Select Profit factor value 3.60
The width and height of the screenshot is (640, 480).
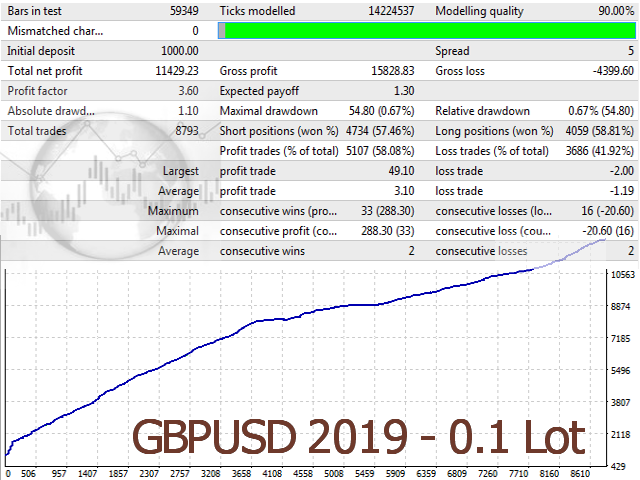tap(188, 91)
